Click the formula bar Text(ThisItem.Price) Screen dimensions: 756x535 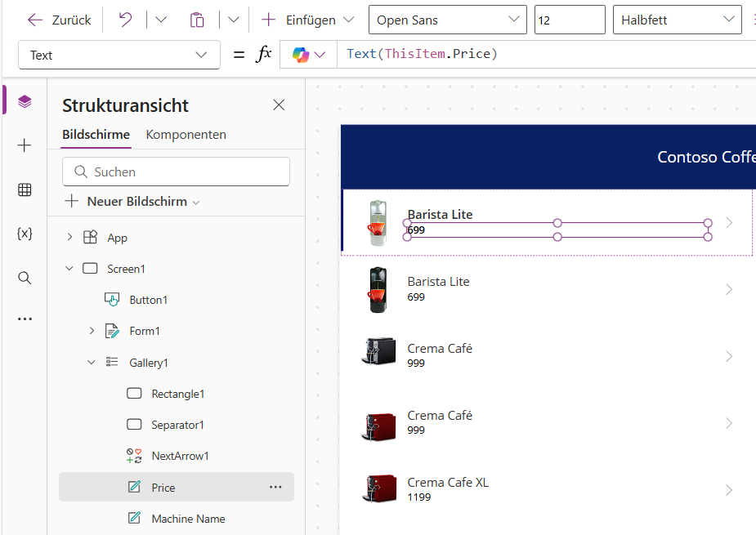pyautogui.click(x=545, y=54)
